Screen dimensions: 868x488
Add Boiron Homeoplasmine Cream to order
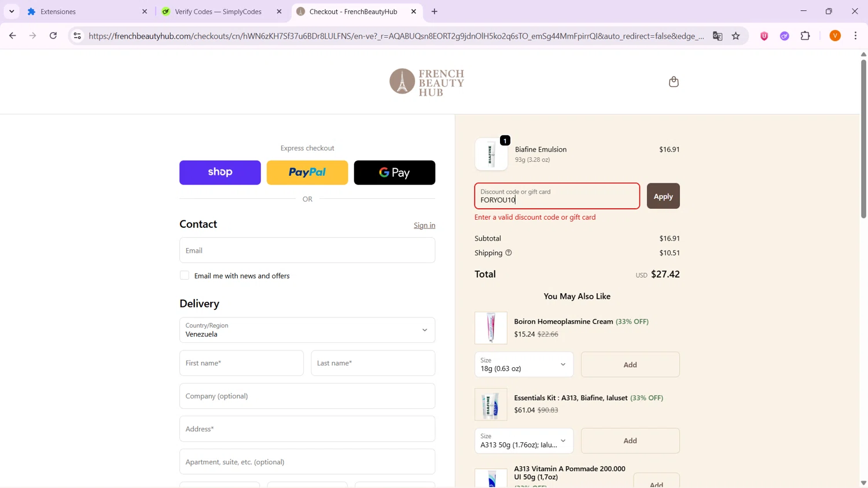630,364
